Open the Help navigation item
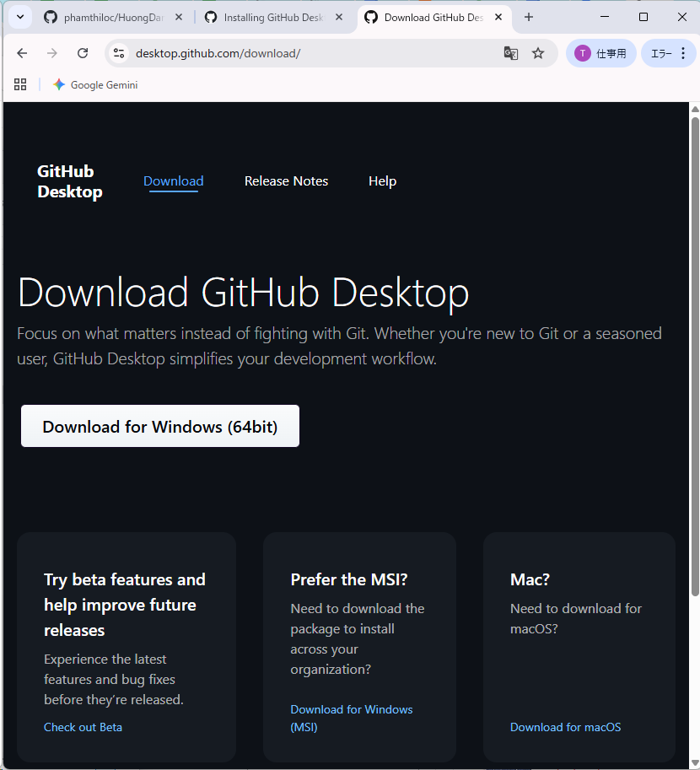 pos(382,181)
